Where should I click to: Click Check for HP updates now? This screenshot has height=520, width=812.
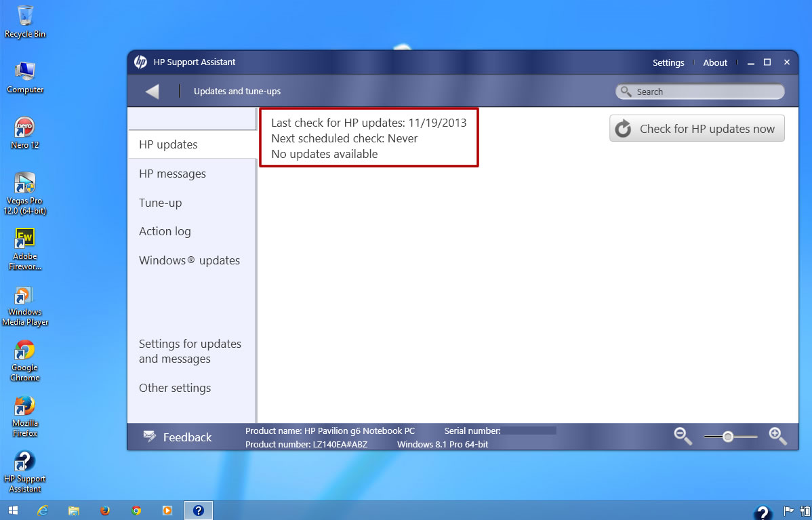coord(697,128)
